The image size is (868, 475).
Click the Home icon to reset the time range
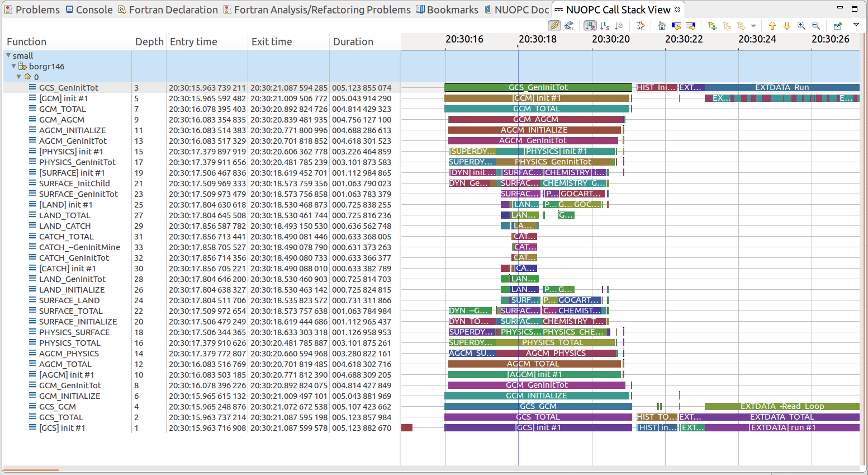[661, 26]
